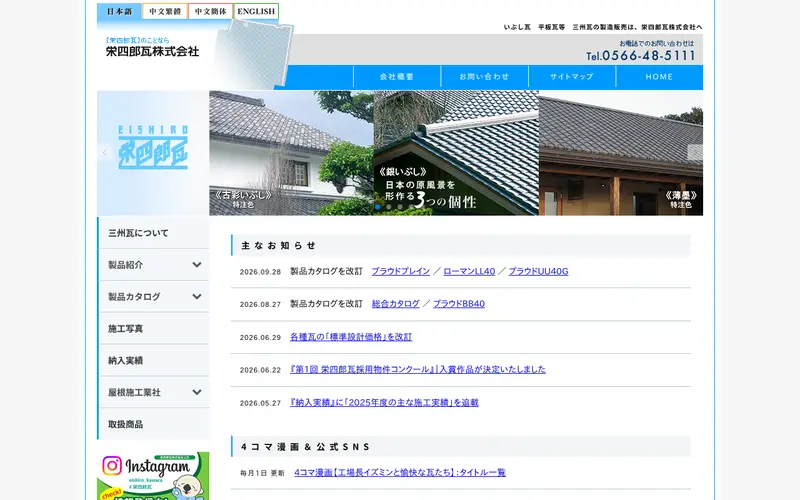The height and width of the screenshot is (500, 800).
Task: Click the date 2026.06.29
Action: pos(260,338)
